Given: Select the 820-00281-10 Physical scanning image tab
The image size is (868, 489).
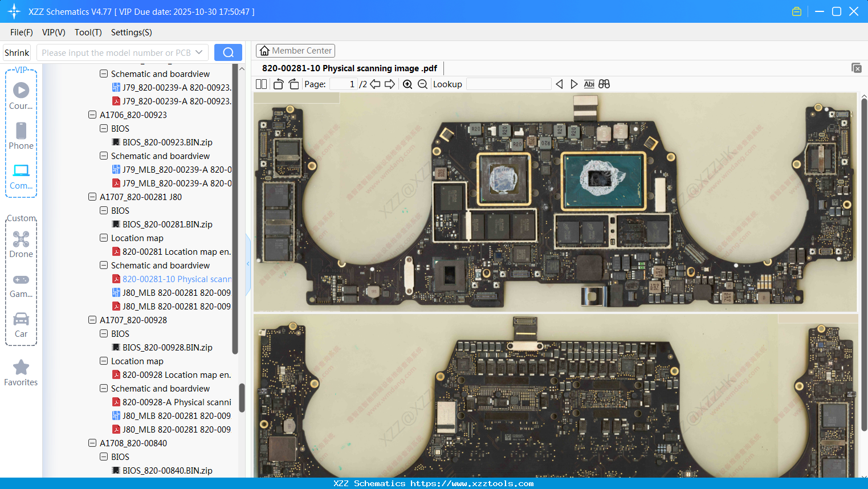Looking at the screenshot, I should [x=349, y=68].
